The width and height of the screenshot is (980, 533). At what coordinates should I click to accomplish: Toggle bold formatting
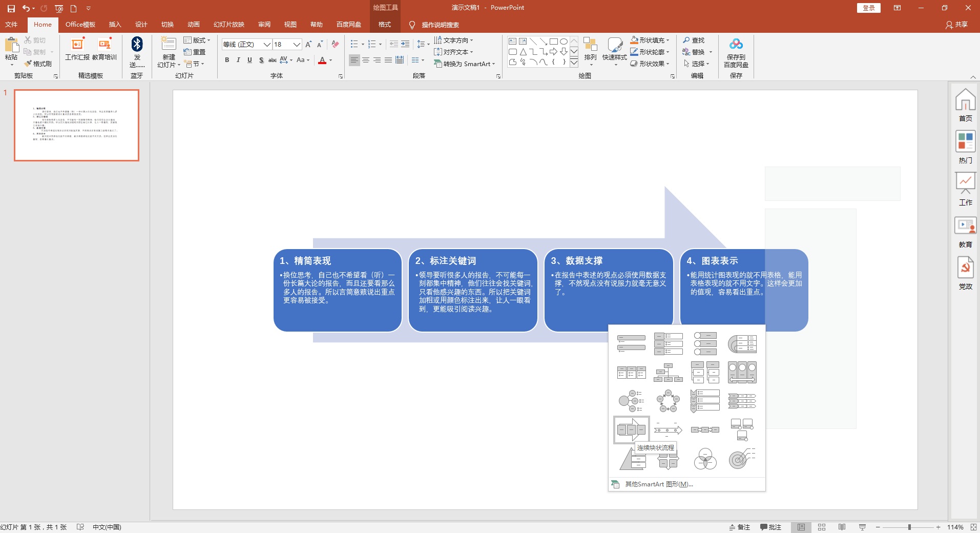click(227, 60)
